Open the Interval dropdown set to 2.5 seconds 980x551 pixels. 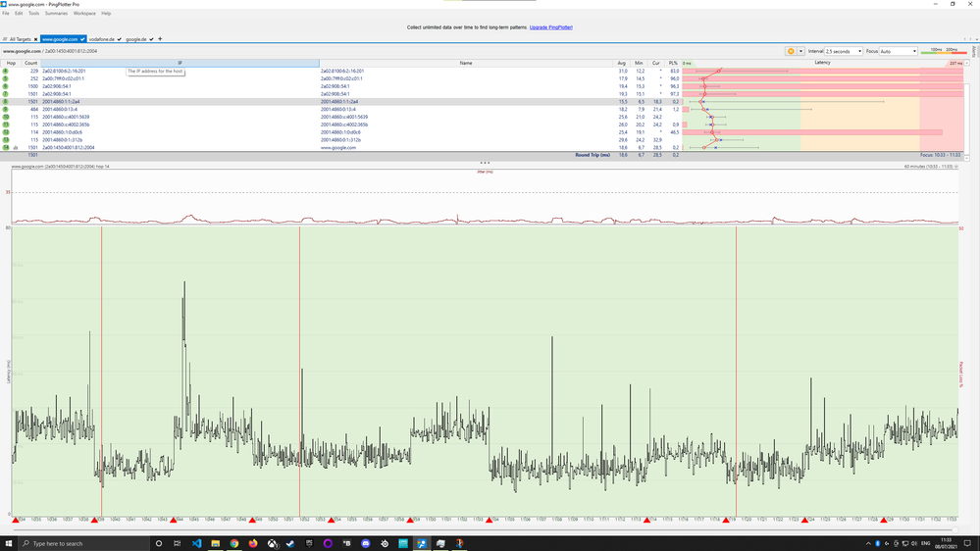tap(845, 51)
